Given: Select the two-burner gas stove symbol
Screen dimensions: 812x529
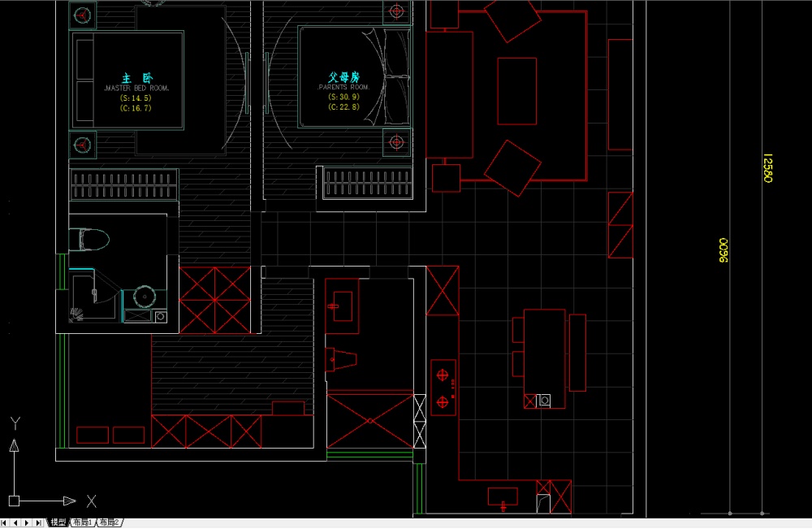Looking at the screenshot, I should coord(443,388).
